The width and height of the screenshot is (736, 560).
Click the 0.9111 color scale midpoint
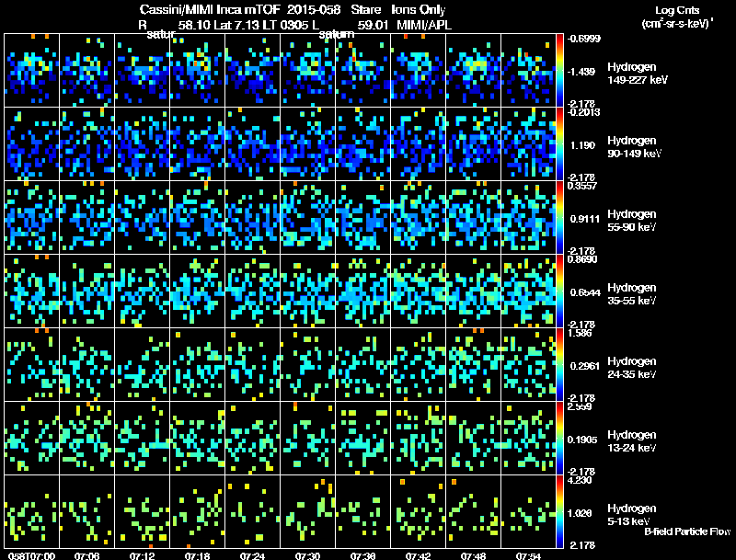click(584, 219)
